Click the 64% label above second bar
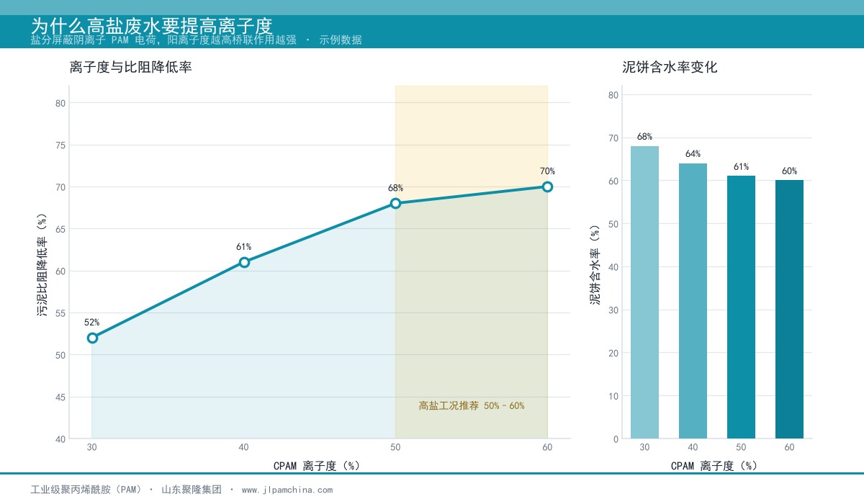864x504 pixels. coord(693,154)
